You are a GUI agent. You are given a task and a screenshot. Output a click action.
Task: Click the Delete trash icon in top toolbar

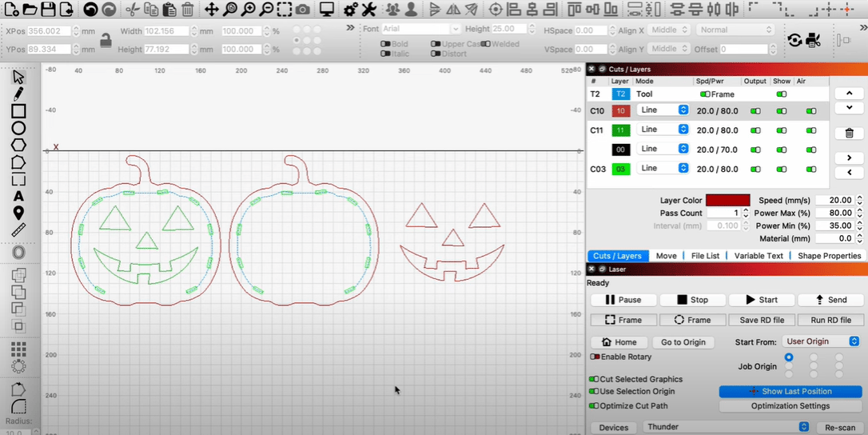[188, 9]
